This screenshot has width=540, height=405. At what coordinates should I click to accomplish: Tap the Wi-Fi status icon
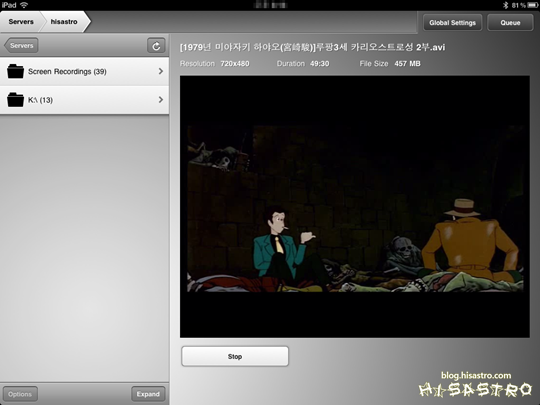[24, 5]
